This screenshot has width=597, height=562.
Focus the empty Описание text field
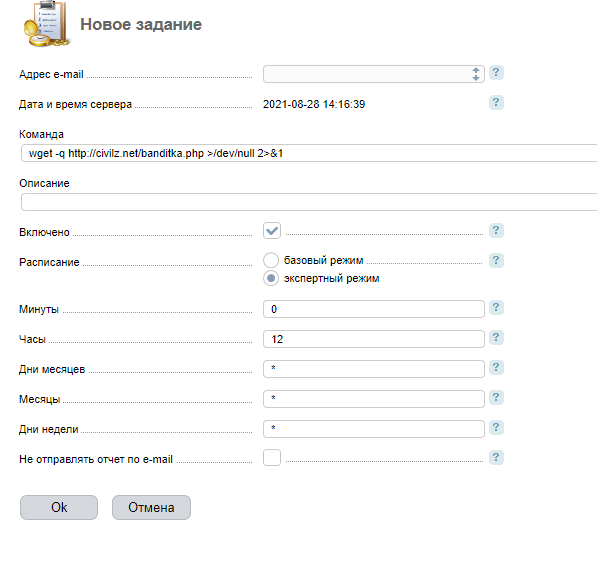309,202
